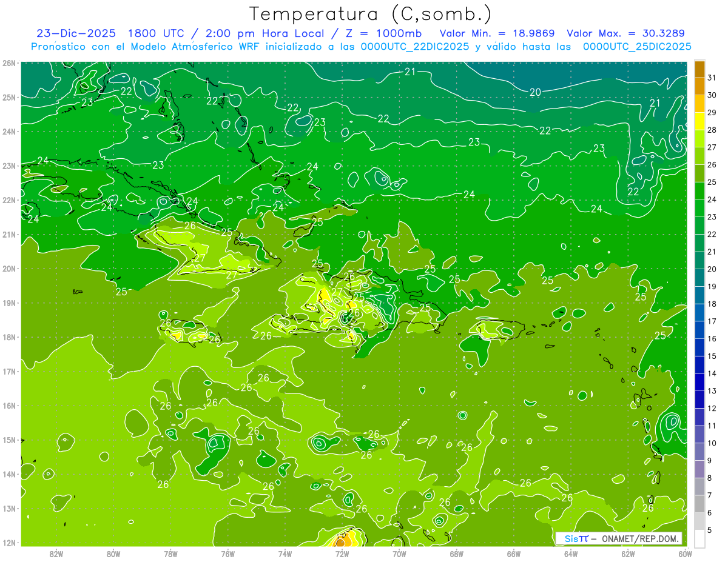Click the 76W longitude label
Screen dimensions: 728x562
tap(227, 553)
